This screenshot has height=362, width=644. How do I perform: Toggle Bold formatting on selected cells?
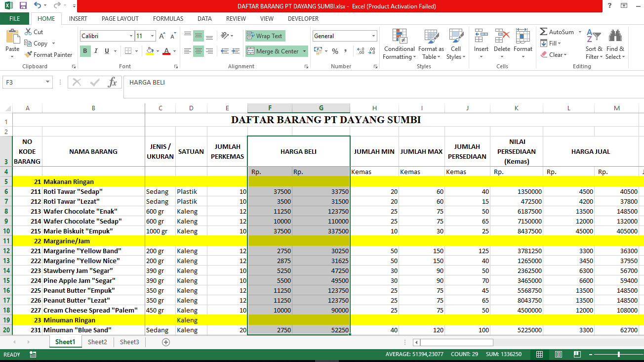click(x=84, y=51)
